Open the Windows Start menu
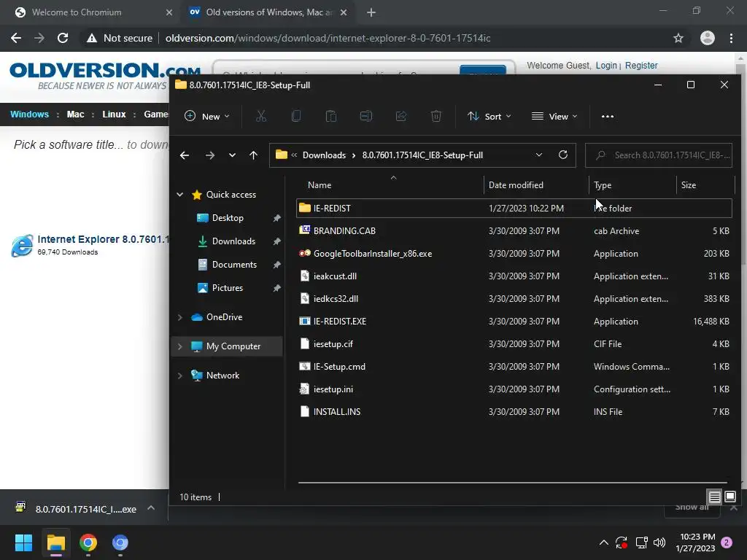Screen dimensions: 747x560 click(x=23, y=542)
